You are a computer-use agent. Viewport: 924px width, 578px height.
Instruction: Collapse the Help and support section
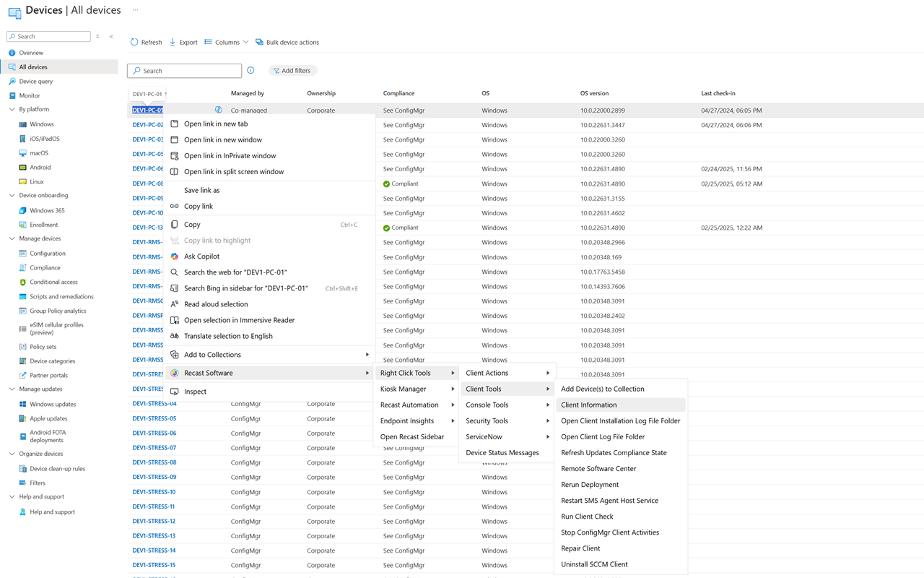(12, 497)
